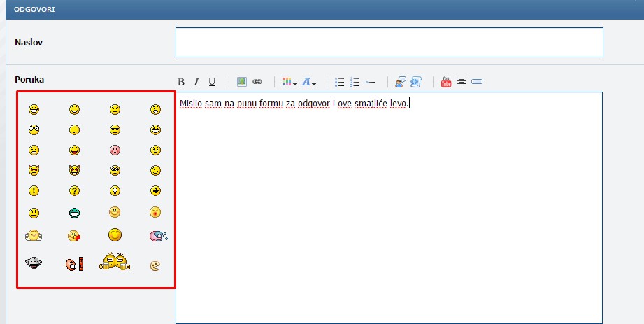Screen dimensions: 644x324
Task: Click into the Naslov title field
Action: coord(389,43)
